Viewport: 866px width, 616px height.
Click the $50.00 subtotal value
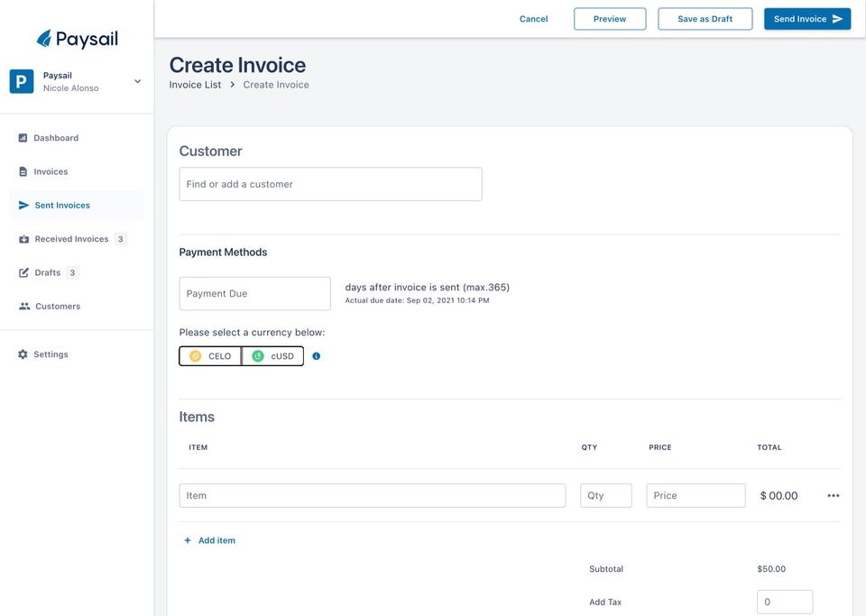coord(771,568)
